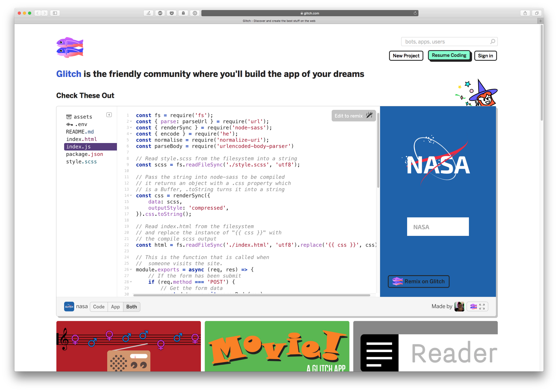This screenshot has width=558, height=392.
Task: Switch embed view to Both
Action: point(132,307)
